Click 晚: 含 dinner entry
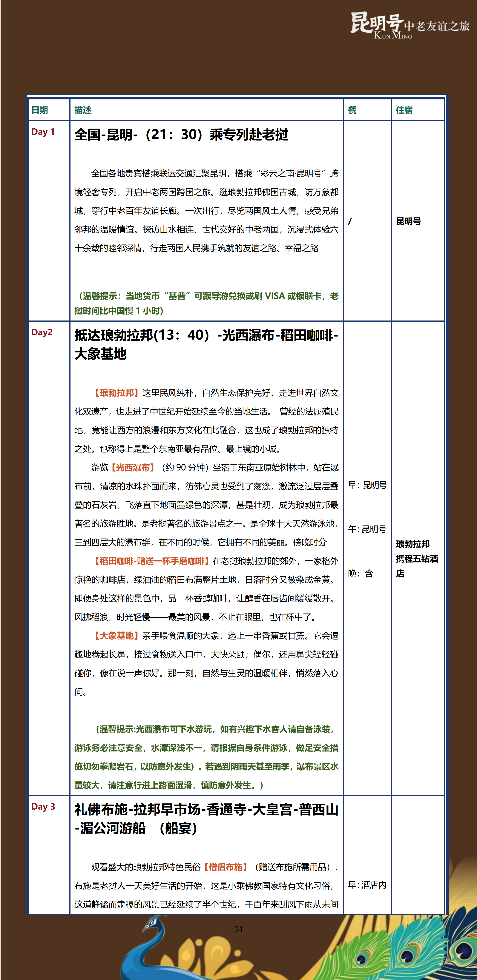Viewport: 477px width, 980px height. [361, 573]
